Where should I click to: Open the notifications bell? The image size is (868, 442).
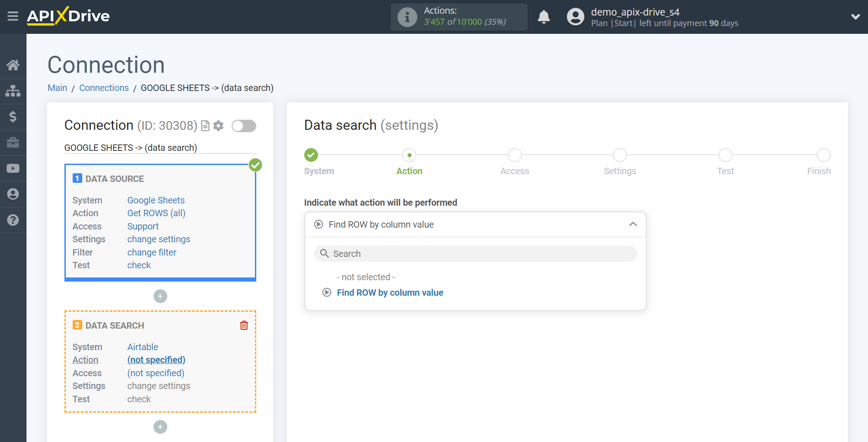coord(544,17)
